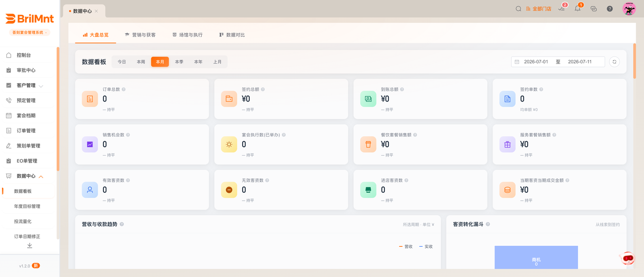Select the 本季 period filter
Screen dimensions: 644x277
(179, 62)
